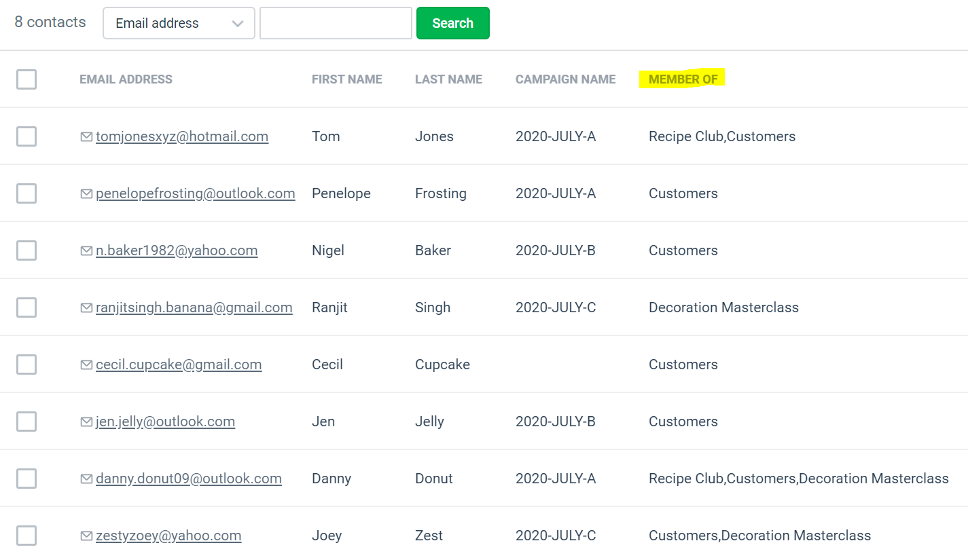This screenshot has width=968, height=560.
Task: Click 'Customers' in Cecil's row
Action: [683, 365]
